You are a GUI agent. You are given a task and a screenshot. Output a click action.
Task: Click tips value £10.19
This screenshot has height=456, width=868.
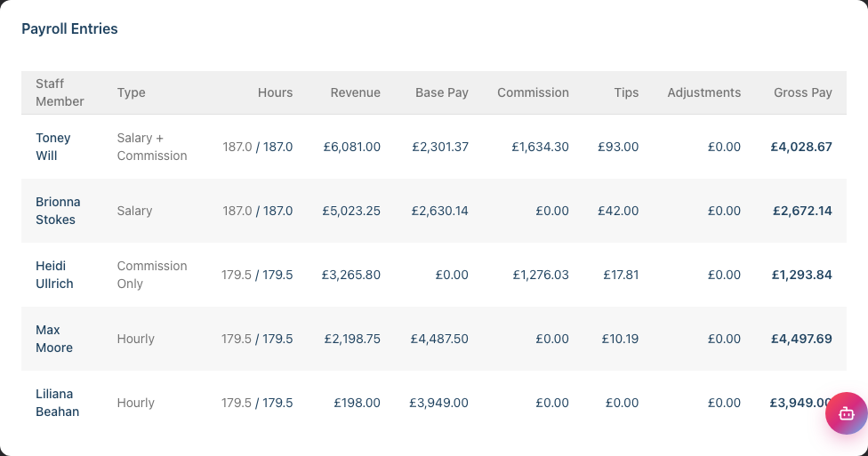coord(621,339)
